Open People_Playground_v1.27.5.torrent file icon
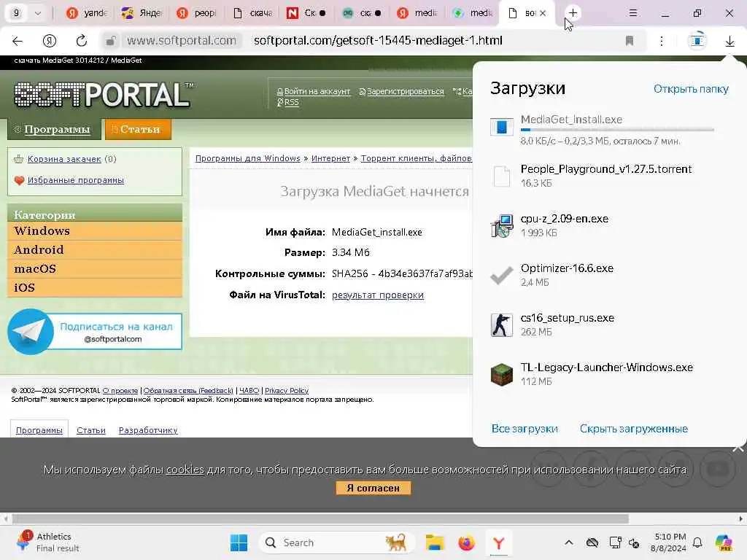The image size is (747, 560). coord(502,176)
